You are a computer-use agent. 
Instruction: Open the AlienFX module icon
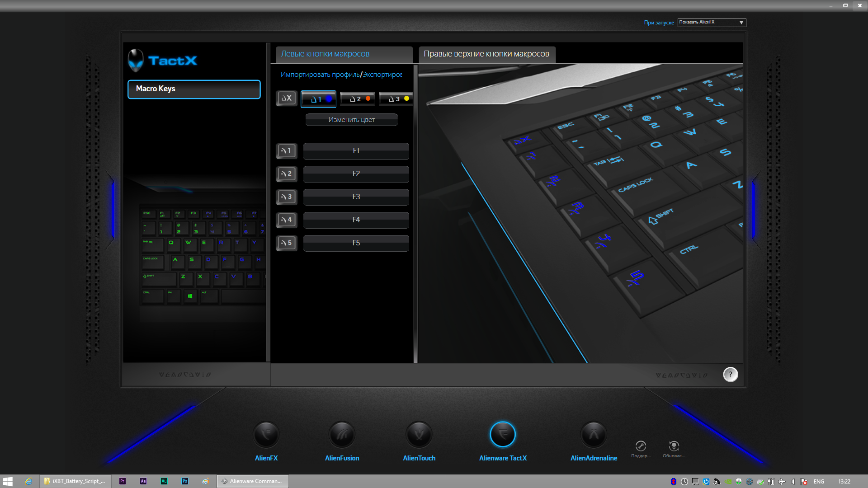[266, 435]
